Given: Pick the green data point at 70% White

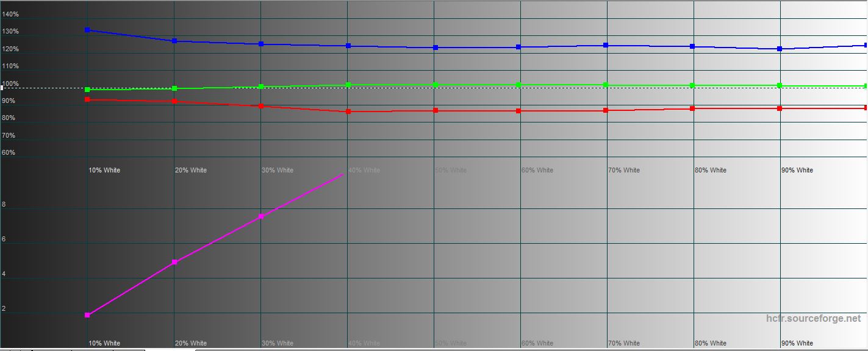Looking at the screenshot, I should pos(606,85).
